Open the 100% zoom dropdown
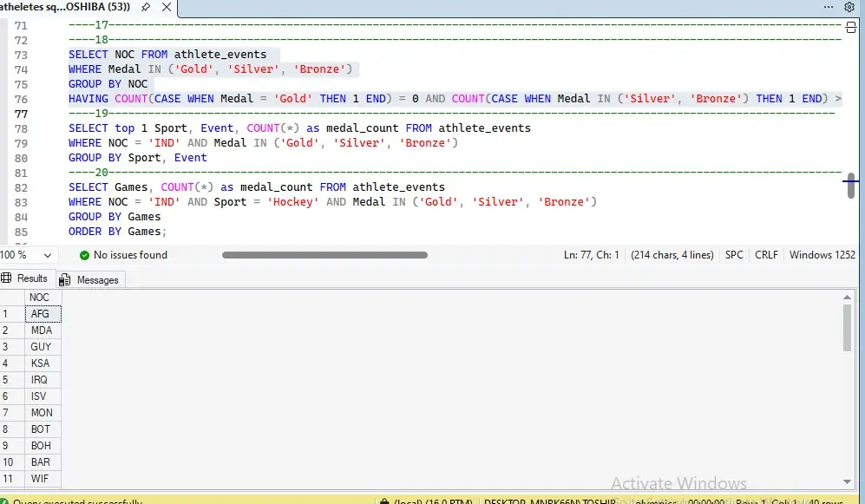The image size is (865, 504). 26,254
